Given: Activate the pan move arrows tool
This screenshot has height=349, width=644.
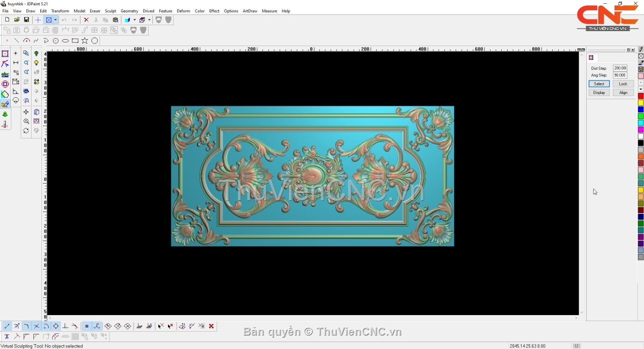Looking at the screenshot, I should point(26,112).
